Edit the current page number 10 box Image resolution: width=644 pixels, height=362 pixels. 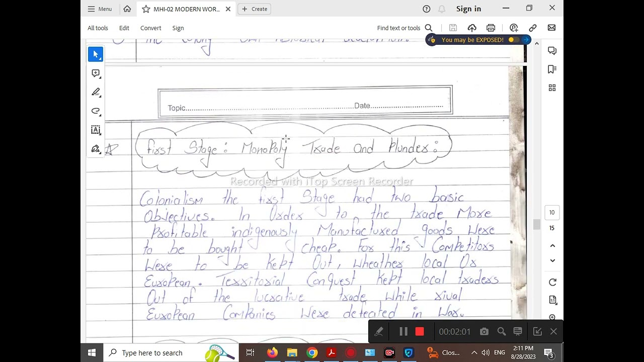point(552,213)
